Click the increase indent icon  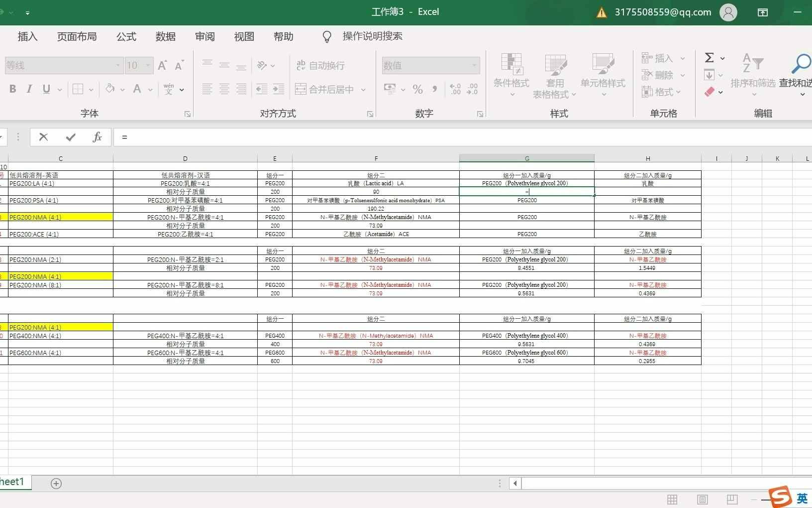pos(279,89)
